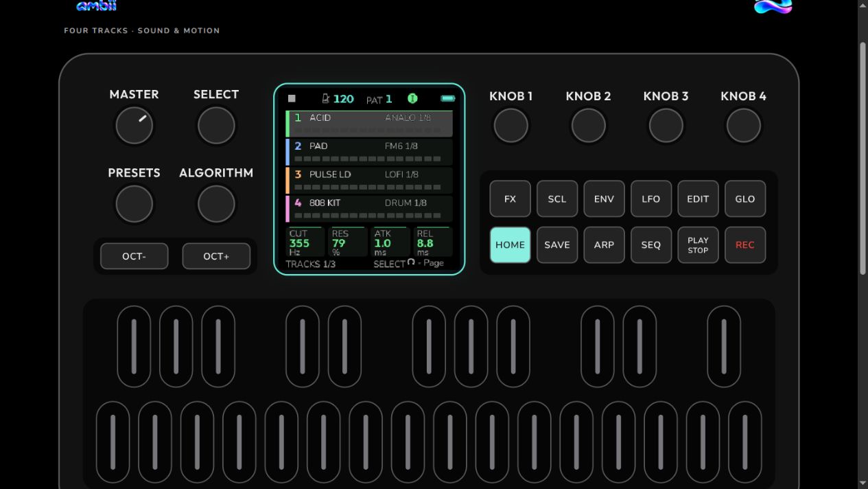Image resolution: width=868 pixels, height=489 pixels.
Task: Click the tempo value 120
Action: pyautogui.click(x=343, y=99)
